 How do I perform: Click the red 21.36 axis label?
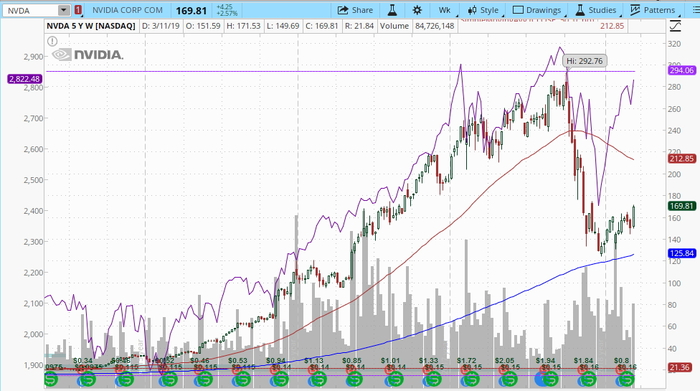tap(679, 367)
